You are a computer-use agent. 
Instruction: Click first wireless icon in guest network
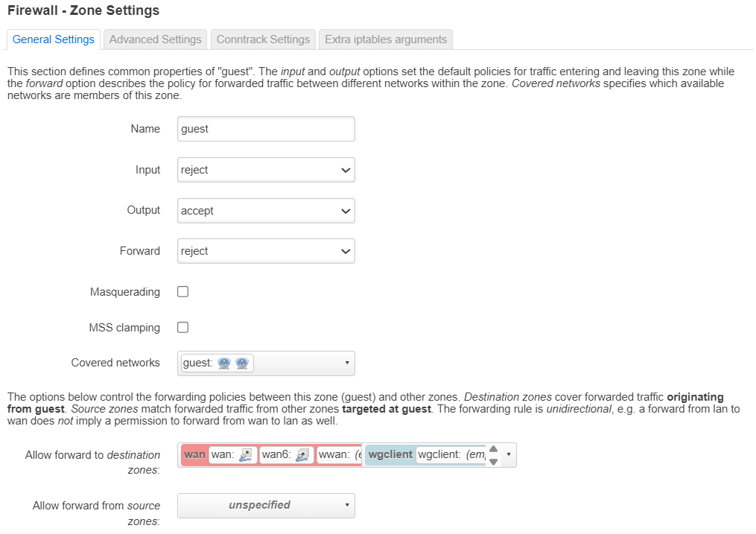click(224, 363)
